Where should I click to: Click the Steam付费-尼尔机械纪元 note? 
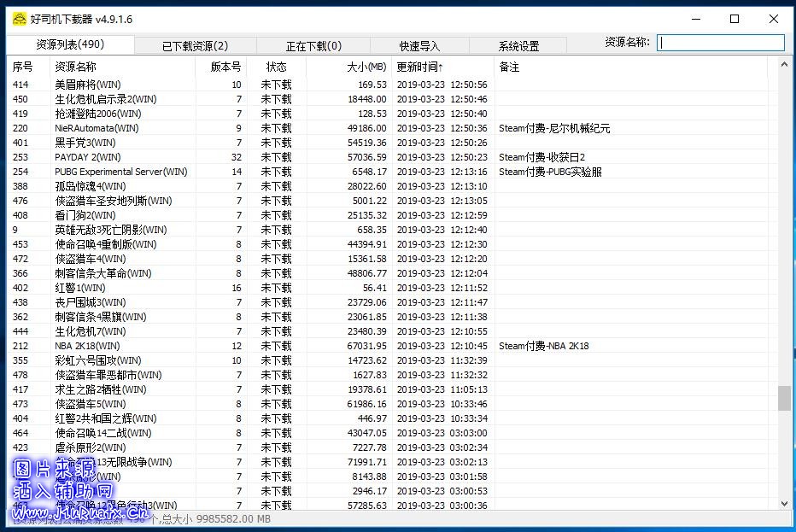coord(554,128)
